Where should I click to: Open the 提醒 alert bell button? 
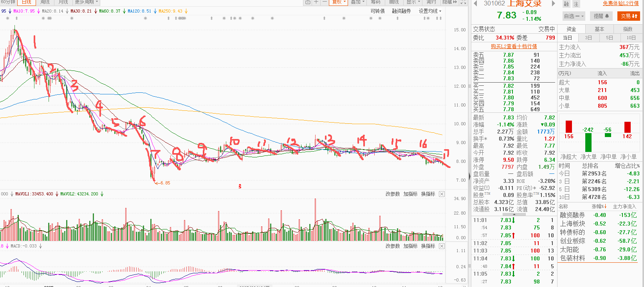601,16
